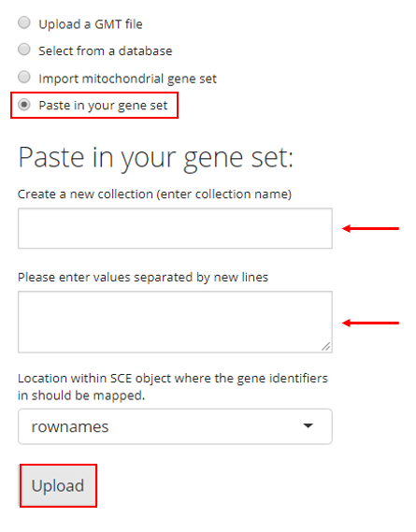Select the Upload a GMT file radio button

tap(24, 23)
